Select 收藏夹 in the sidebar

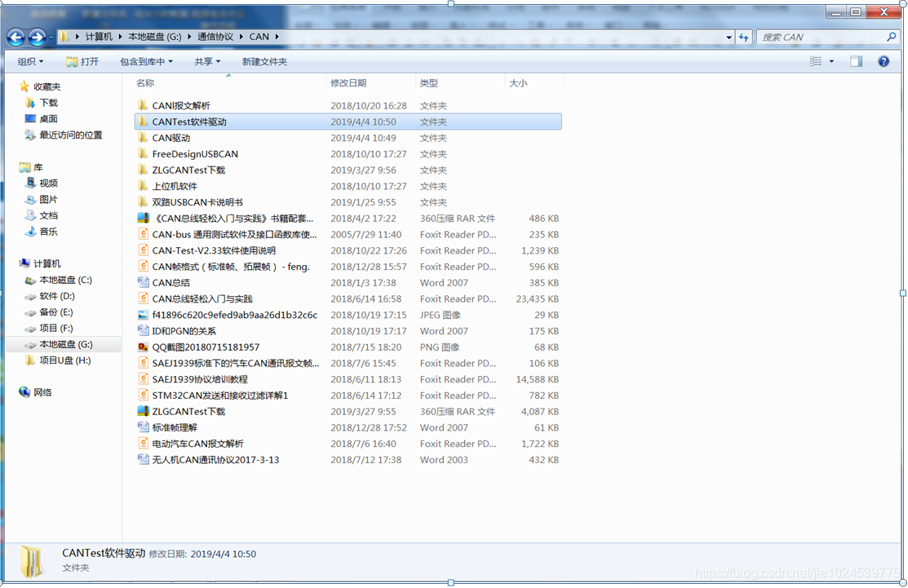click(x=47, y=86)
